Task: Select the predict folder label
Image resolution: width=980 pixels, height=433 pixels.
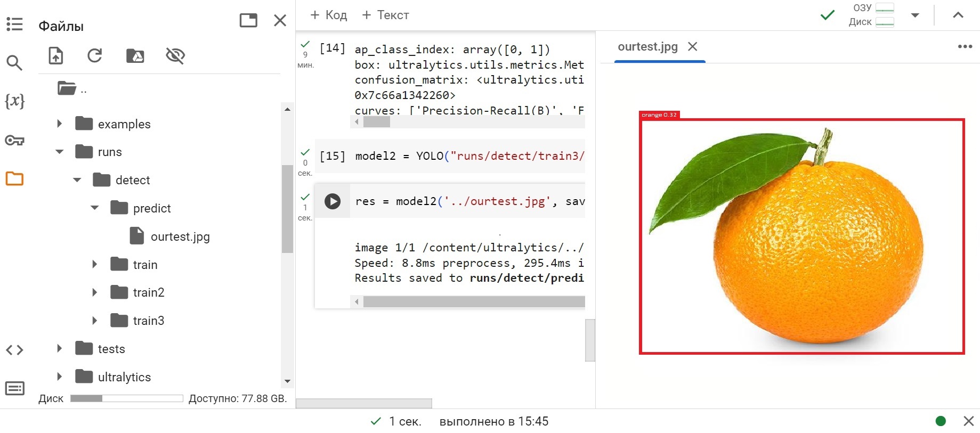Action: 152,208
